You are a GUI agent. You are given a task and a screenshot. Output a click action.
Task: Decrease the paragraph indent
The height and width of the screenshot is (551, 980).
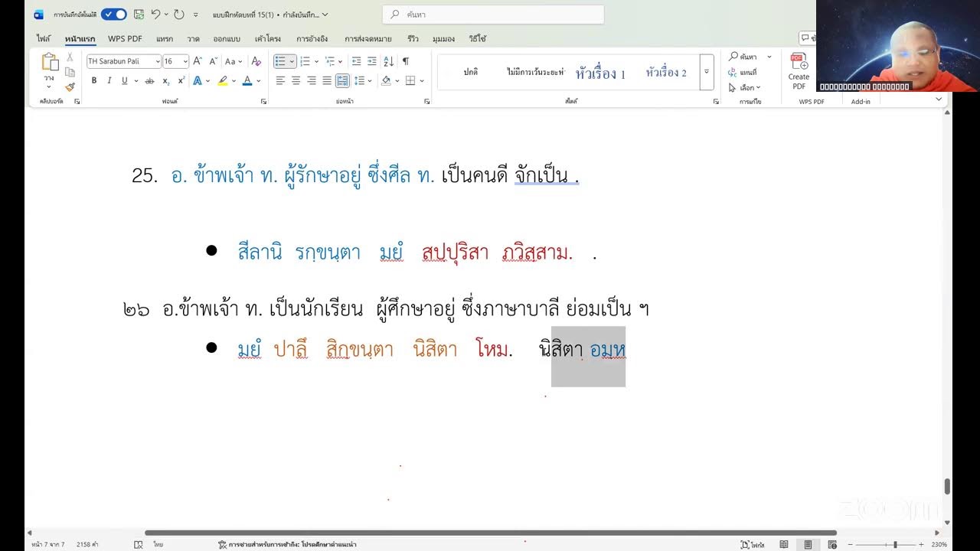(356, 61)
